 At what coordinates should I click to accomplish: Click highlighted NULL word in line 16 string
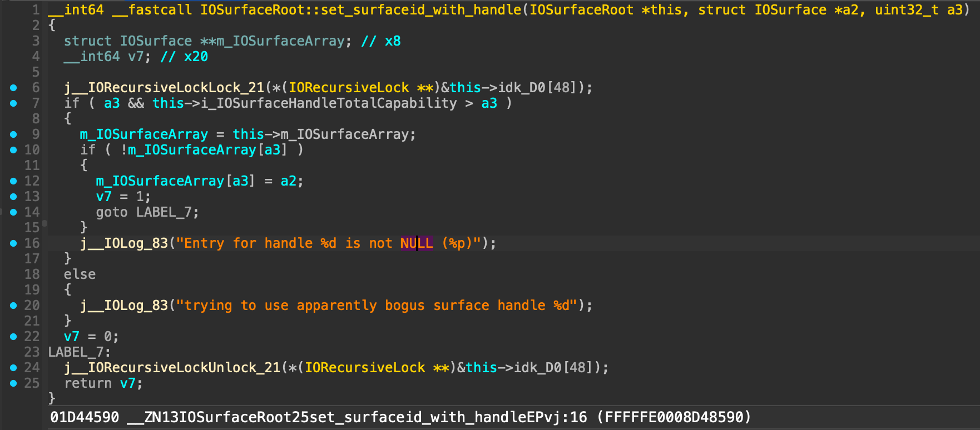(x=417, y=243)
